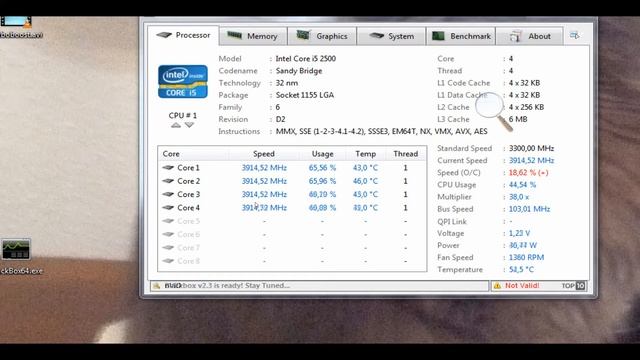Click the greyed Core 7 chip icon
Screen dimensions: 640x360
168,247
